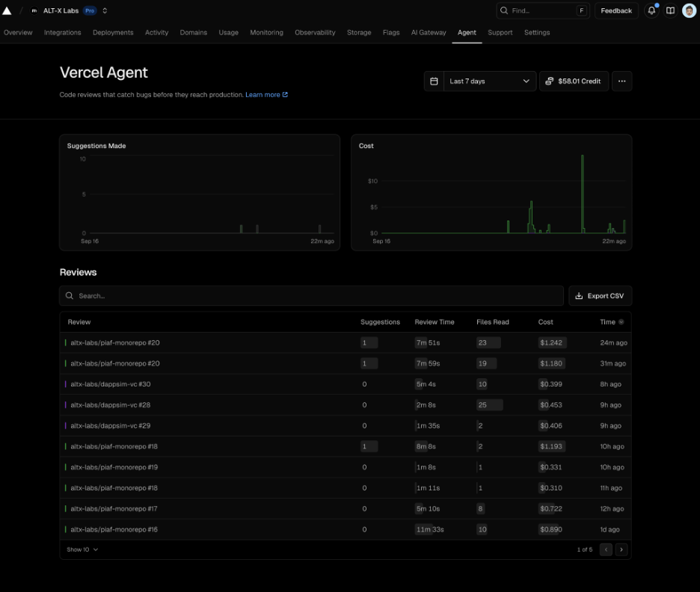The image size is (700, 592).
Task: Click the search magnifier in Find box
Action: tap(504, 10)
